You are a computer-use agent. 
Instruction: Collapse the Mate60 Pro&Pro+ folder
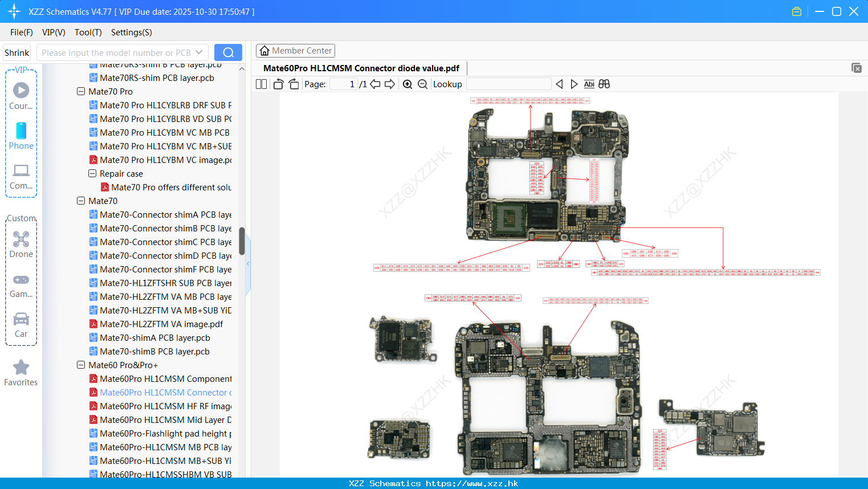81,365
